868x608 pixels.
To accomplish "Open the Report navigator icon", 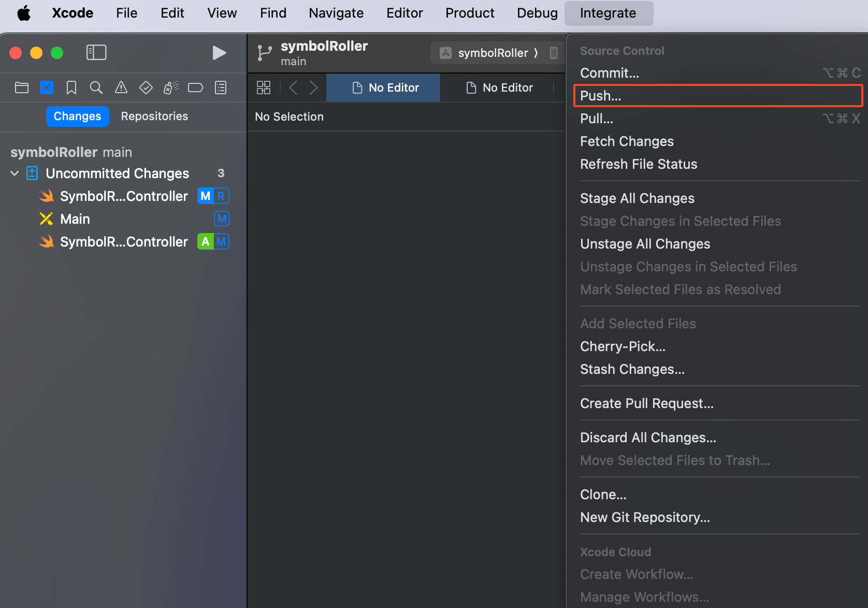I will click(221, 88).
